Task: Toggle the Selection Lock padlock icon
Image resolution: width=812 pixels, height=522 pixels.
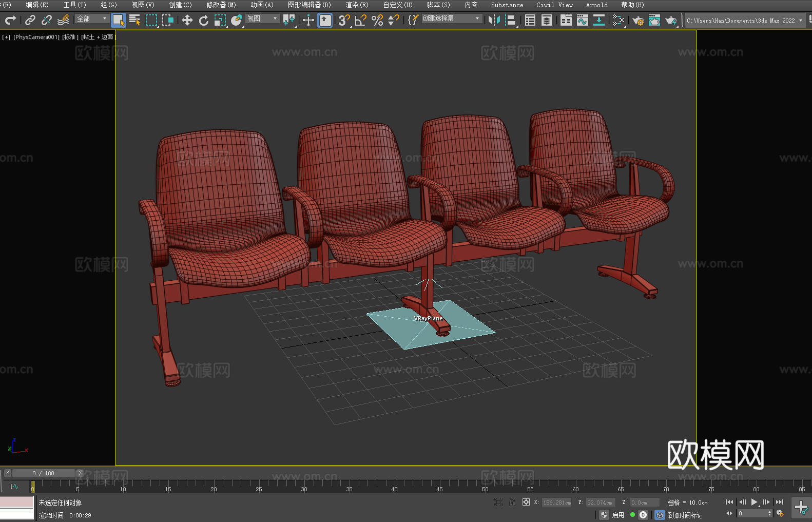Action: click(x=512, y=502)
